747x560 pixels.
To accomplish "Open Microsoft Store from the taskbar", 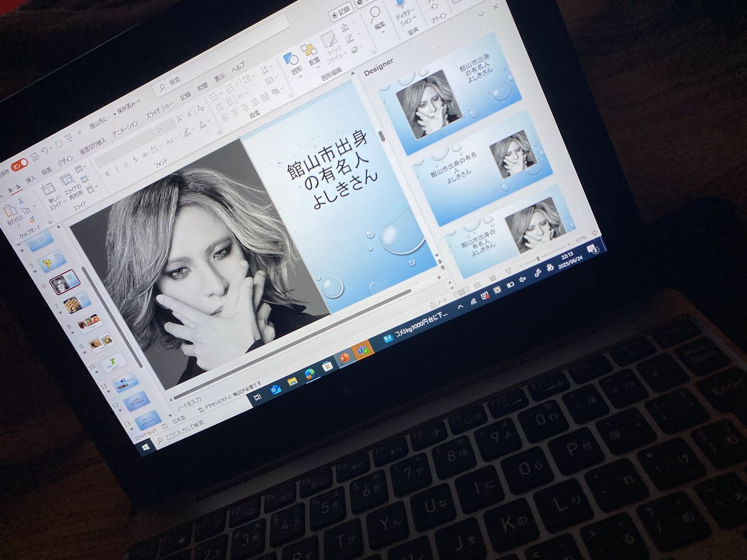I will [326, 366].
